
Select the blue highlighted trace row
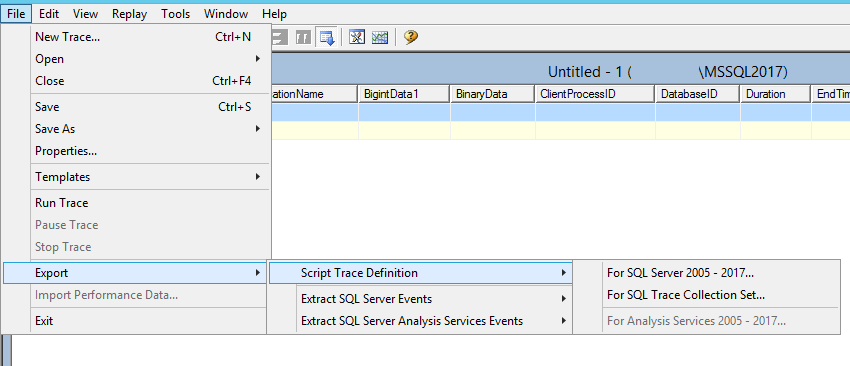point(561,112)
